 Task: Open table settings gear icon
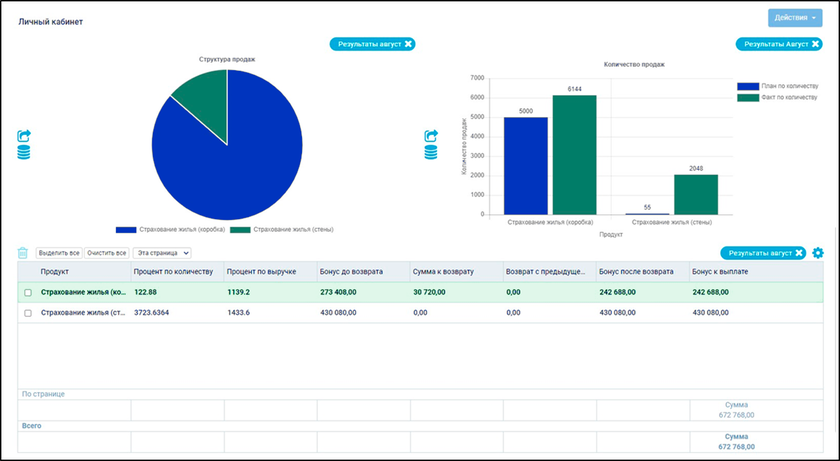point(818,253)
